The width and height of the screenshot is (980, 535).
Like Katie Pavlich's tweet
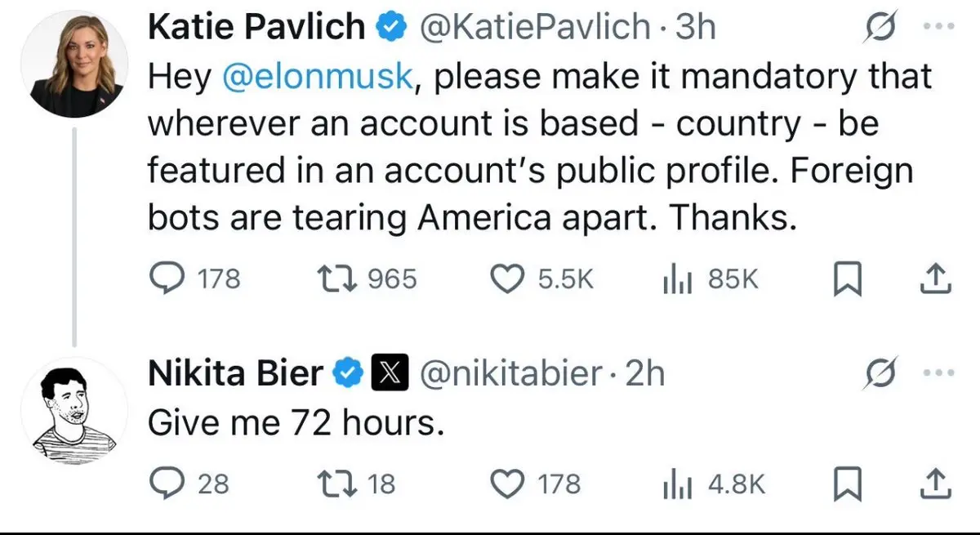pyautogui.click(x=508, y=280)
